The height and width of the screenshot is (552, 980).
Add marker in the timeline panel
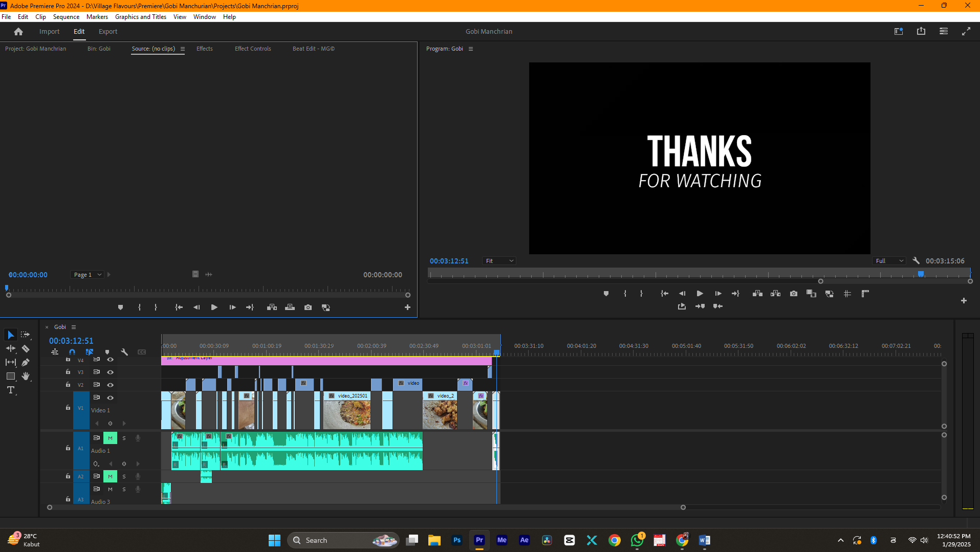107,352
